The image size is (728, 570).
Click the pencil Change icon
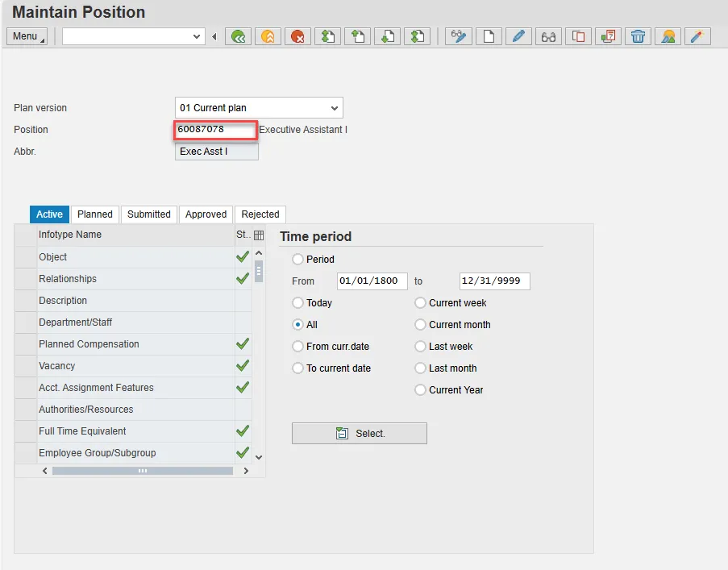[518, 36]
